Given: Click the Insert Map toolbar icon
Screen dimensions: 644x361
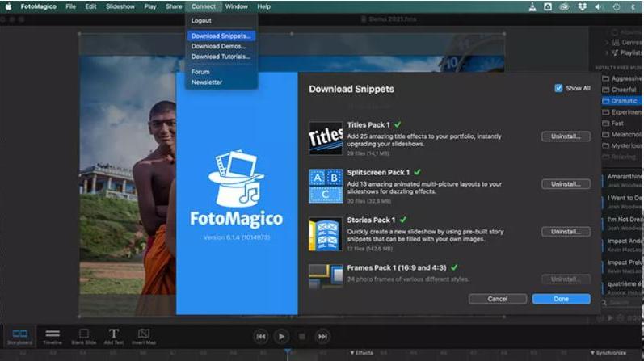Looking at the screenshot, I should click(144, 336).
